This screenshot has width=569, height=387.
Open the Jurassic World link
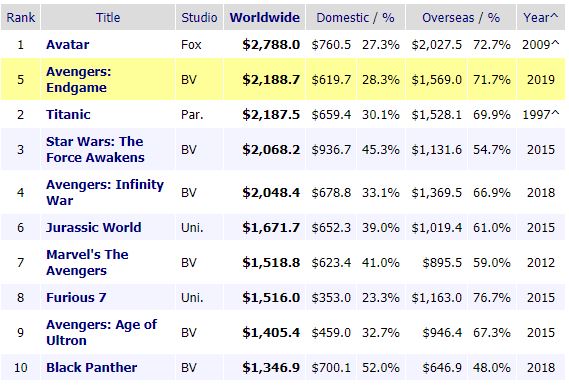pos(94,228)
